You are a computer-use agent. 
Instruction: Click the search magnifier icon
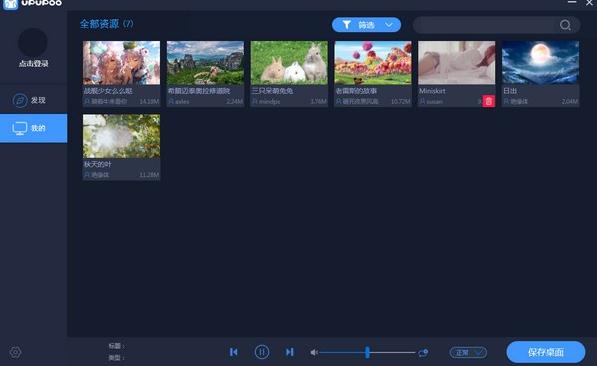(x=565, y=25)
